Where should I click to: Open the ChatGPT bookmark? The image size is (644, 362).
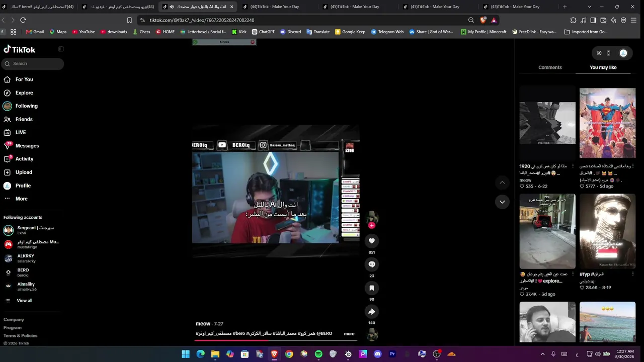click(x=263, y=32)
